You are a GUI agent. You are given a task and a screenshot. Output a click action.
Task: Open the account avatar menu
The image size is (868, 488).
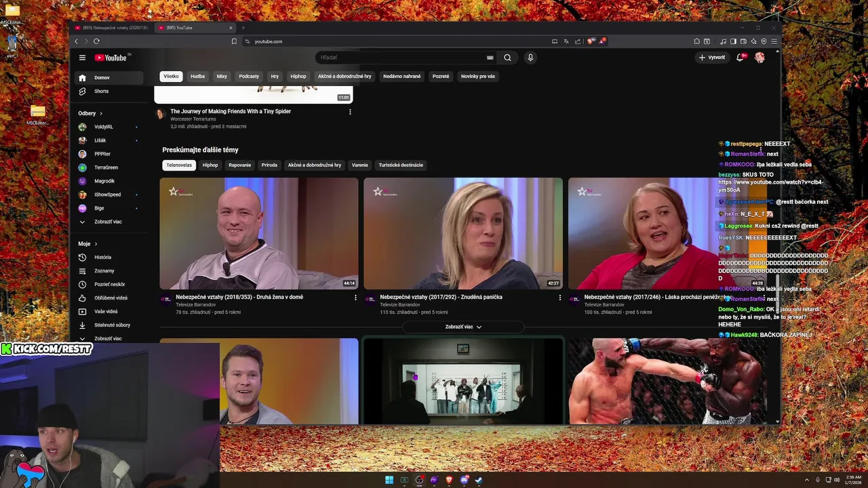[x=759, y=58]
